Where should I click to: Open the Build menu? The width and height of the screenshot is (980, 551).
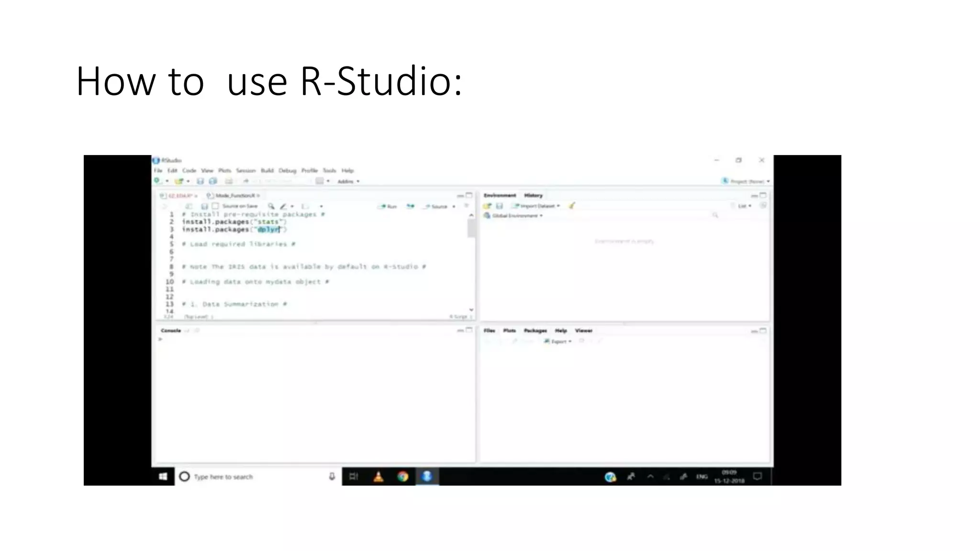pyautogui.click(x=267, y=170)
